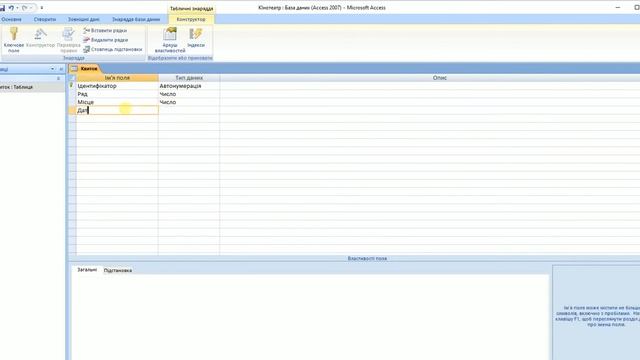
Task: Click the Число data type of Ряд
Action: (x=189, y=94)
